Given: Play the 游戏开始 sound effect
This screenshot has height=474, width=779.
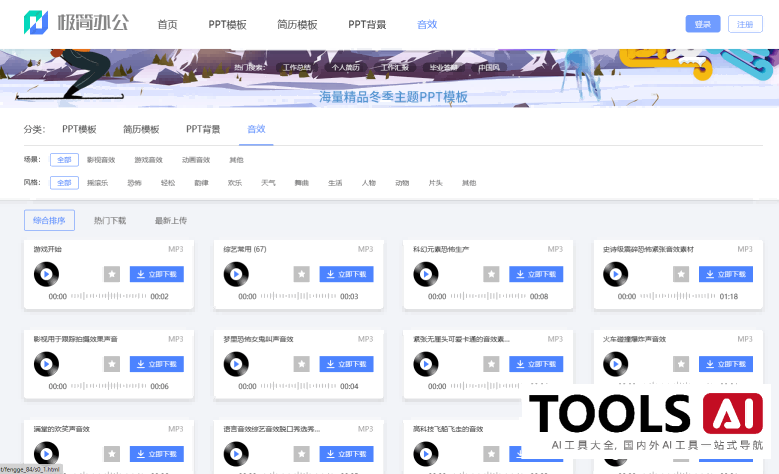Looking at the screenshot, I should tap(47, 273).
